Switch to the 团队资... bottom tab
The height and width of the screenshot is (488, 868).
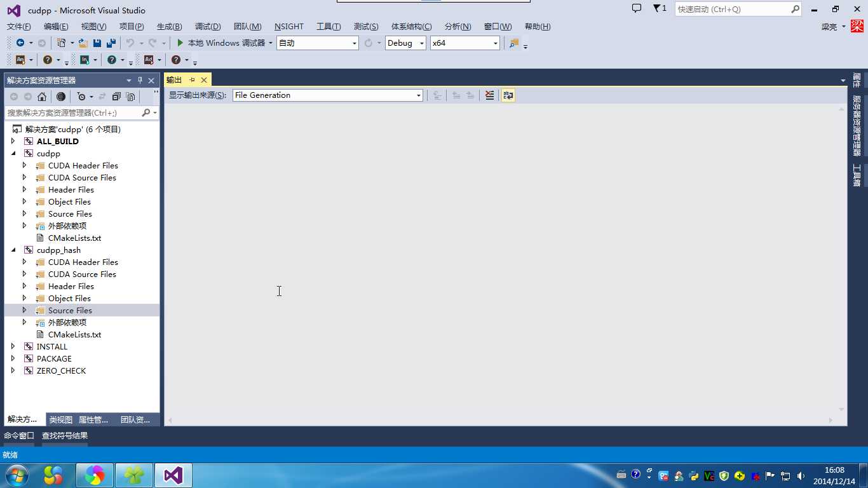(x=135, y=419)
